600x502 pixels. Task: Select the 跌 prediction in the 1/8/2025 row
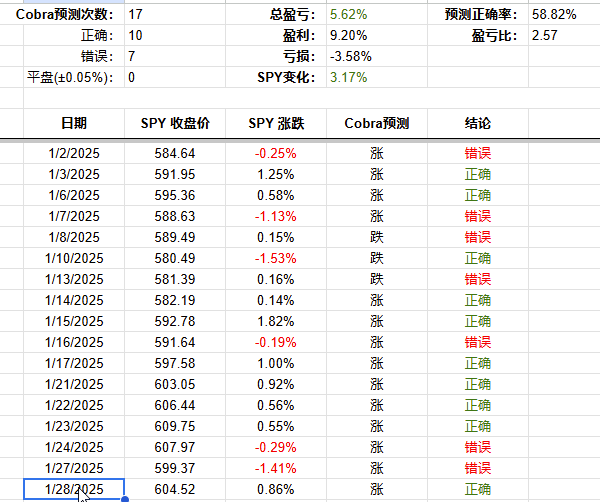pos(377,238)
